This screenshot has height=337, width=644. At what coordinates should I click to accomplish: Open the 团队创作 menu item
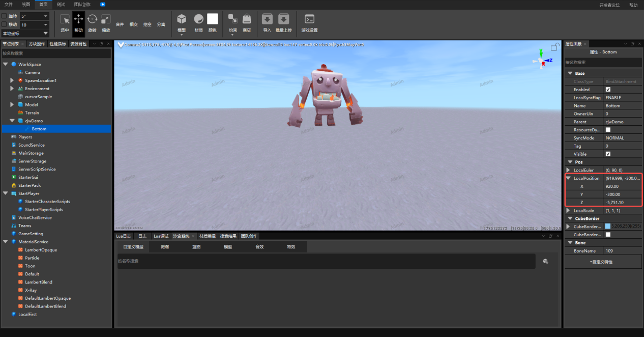click(x=82, y=4)
